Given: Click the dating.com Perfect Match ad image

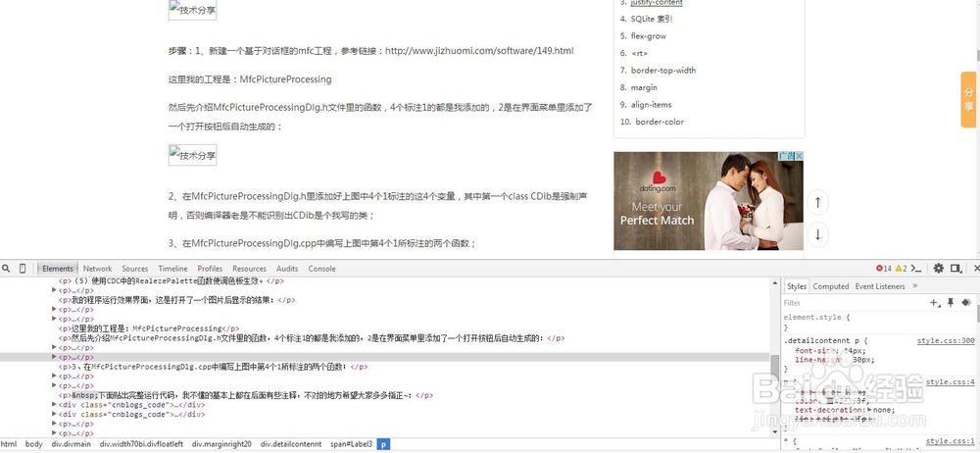Looking at the screenshot, I should point(709,201).
